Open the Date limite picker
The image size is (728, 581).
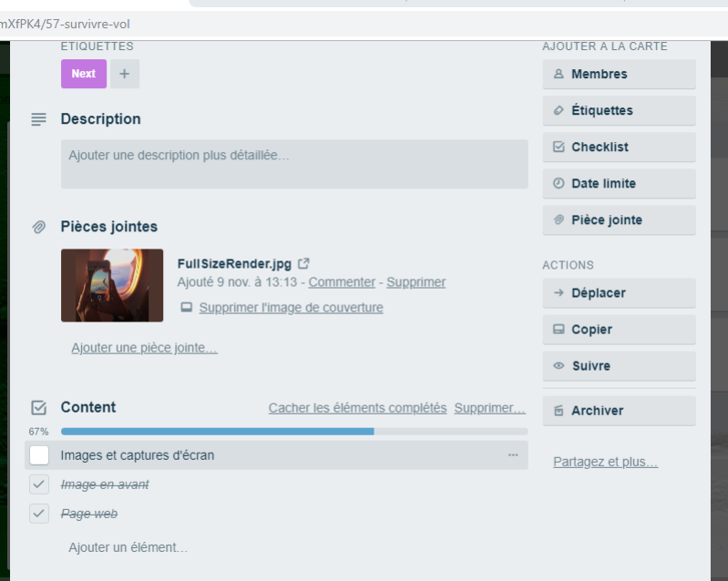click(620, 183)
